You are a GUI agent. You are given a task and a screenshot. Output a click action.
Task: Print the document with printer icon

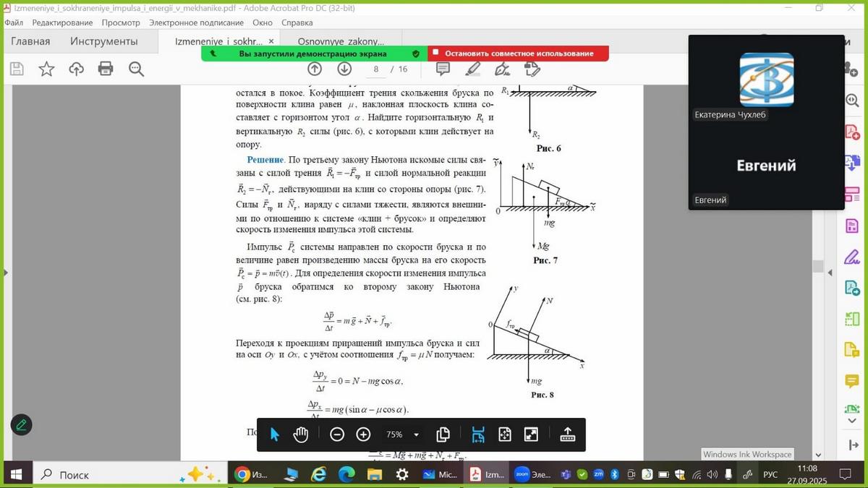pyautogui.click(x=106, y=69)
